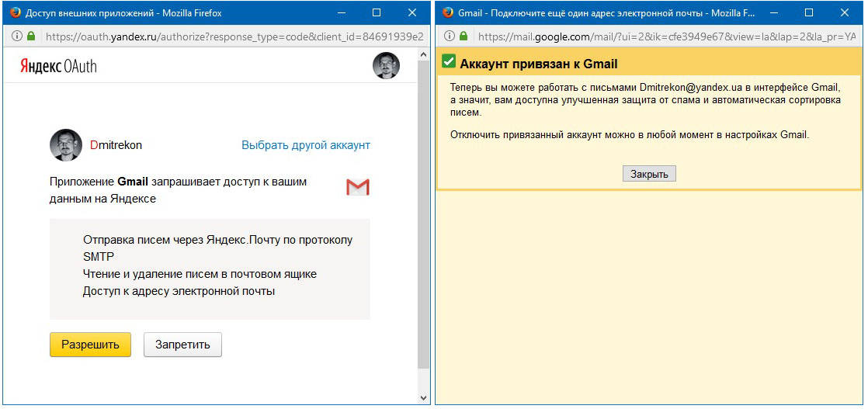868x409 pixels.
Task: Maximize the Gmail Firefox window
Action: coord(809,12)
